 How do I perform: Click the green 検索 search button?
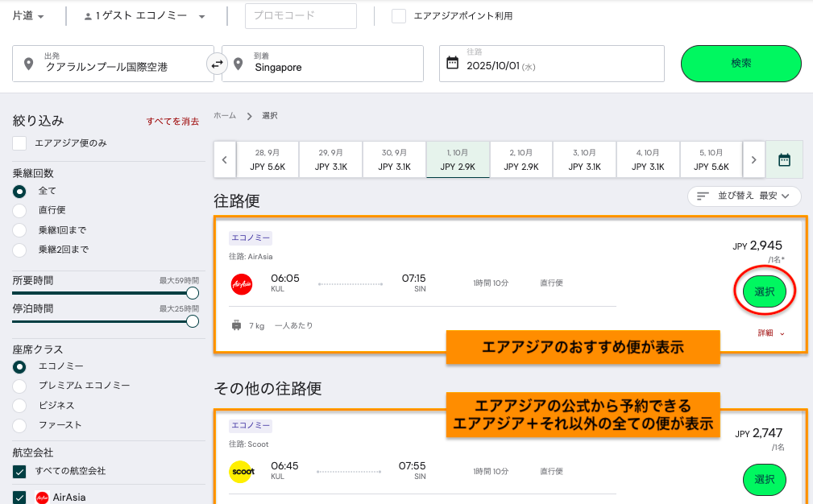coord(741,63)
